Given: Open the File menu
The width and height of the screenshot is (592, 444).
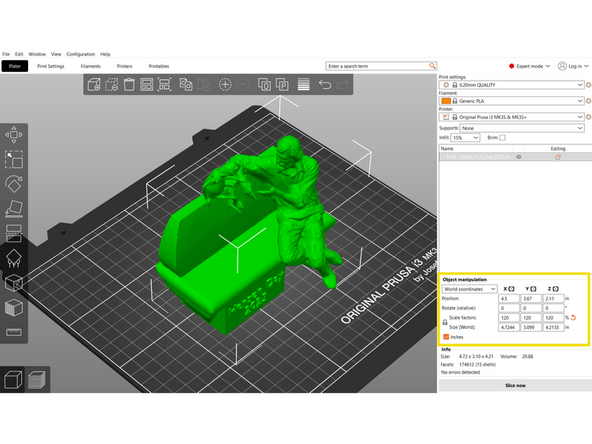Looking at the screenshot, I should (6, 54).
